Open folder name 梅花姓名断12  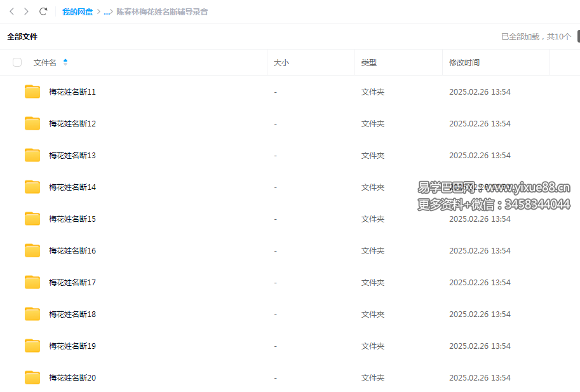point(72,124)
